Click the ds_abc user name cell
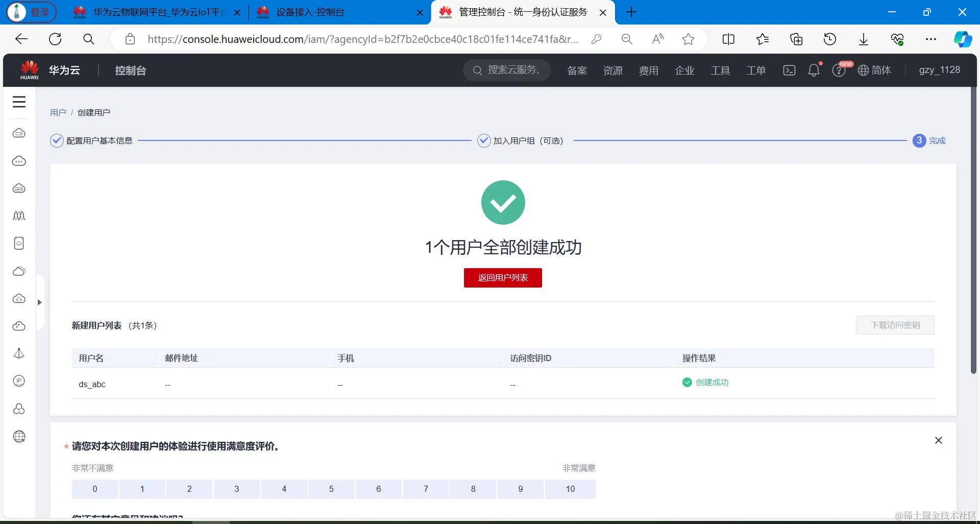 click(92, 384)
